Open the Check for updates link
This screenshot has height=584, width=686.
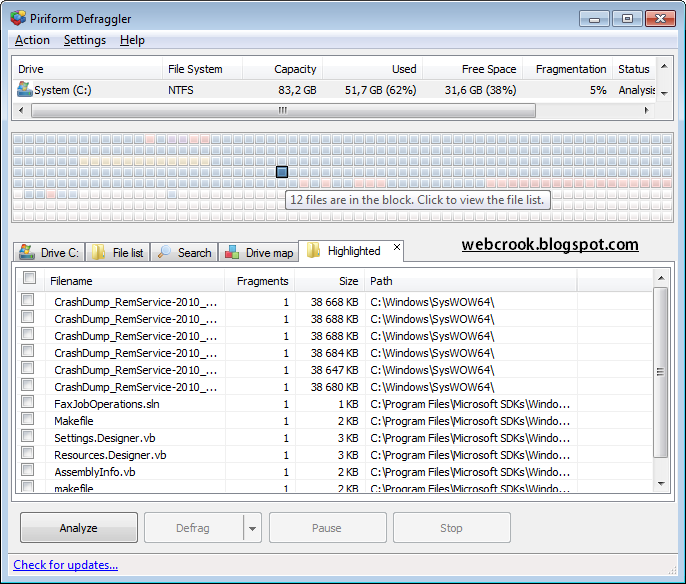[66, 565]
